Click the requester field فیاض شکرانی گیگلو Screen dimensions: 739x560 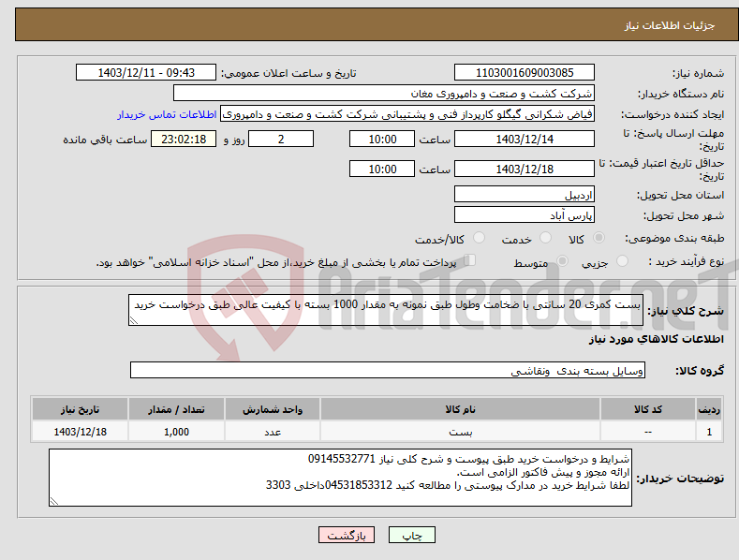coord(407,114)
